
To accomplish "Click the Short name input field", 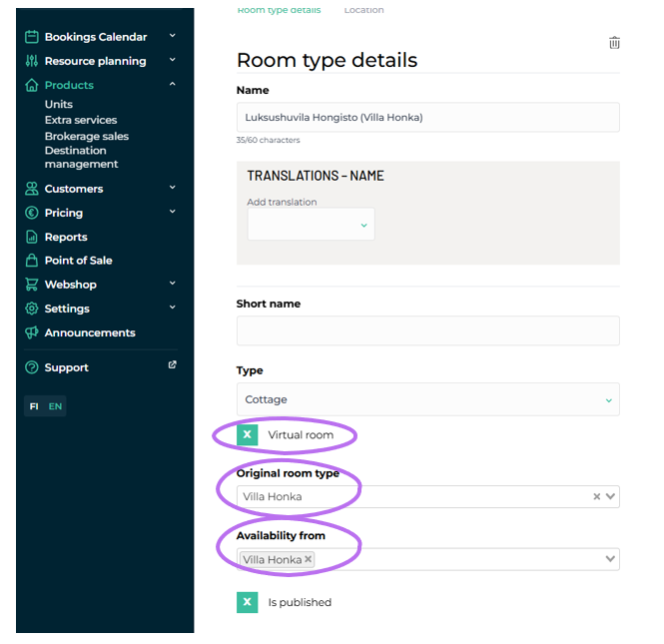I will pos(427,330).
